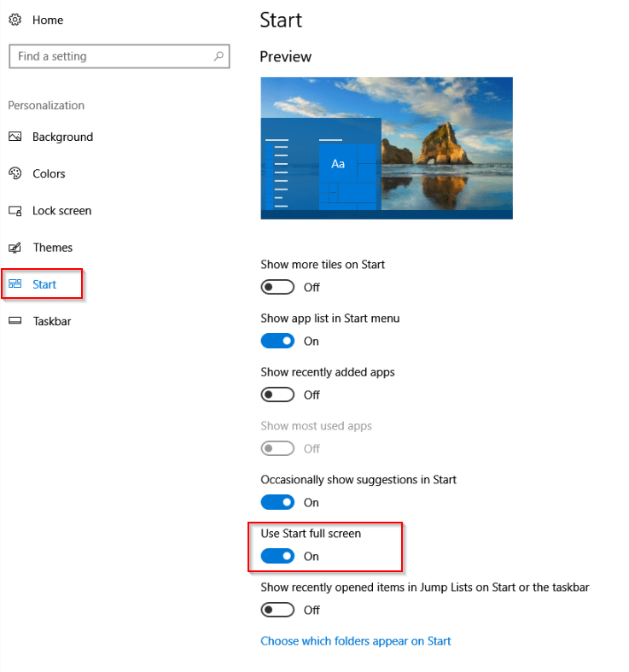Open the Taskbar settings page
The width and height of the screenshot is (629, 672).
[x=52, y=321]
